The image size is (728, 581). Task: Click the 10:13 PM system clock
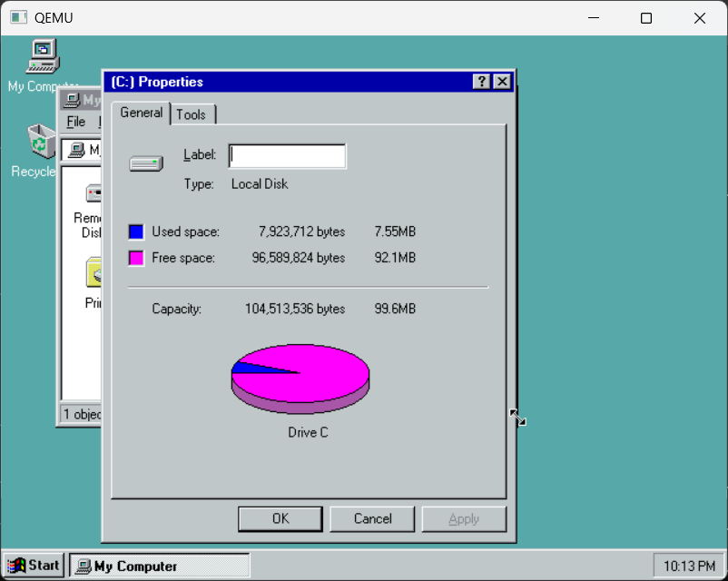(x=687, y=566)
